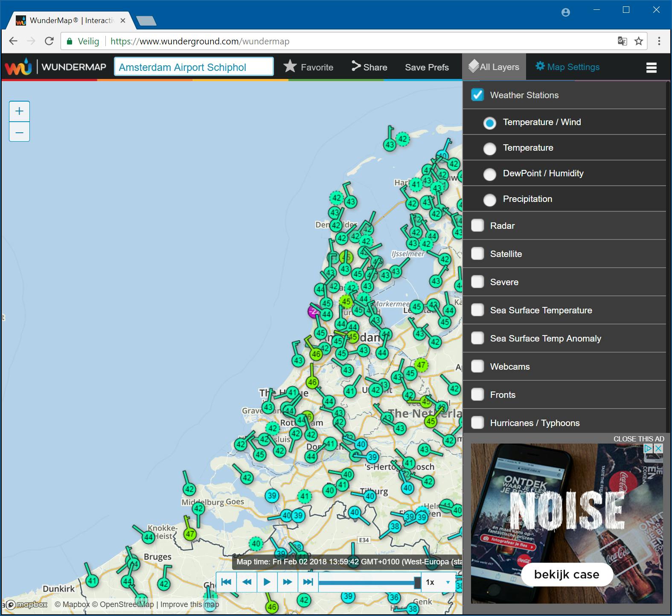The image size is (672, 616).
Task: Click the Mapbox logo on the map
Action: [x=27, y=604]
